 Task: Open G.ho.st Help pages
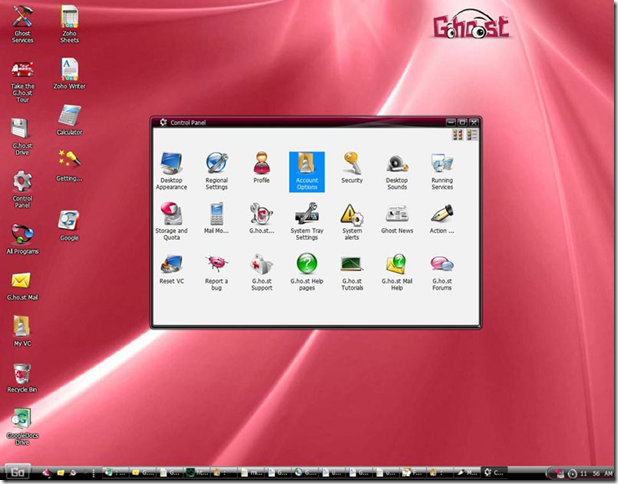[307, 272]
